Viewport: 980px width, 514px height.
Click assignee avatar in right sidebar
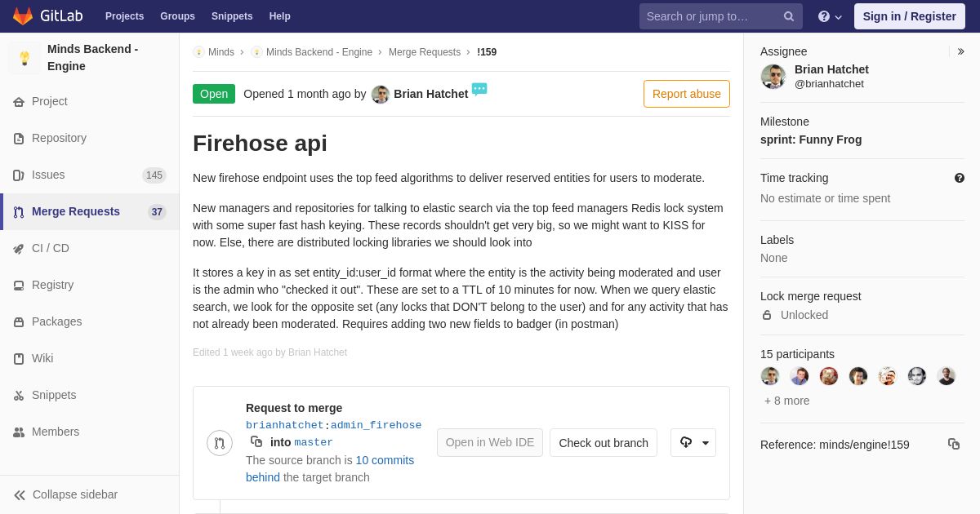click(x=773, y=77)
